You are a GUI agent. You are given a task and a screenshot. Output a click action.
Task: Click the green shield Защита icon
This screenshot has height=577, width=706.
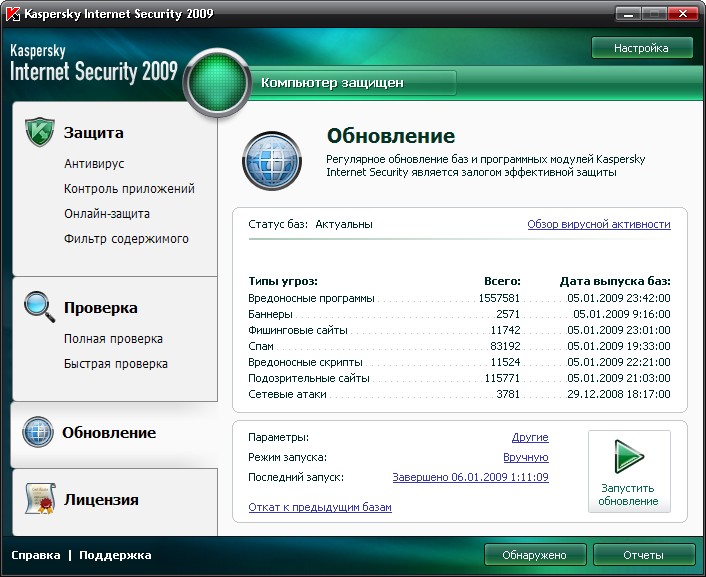tap(39, 132)
